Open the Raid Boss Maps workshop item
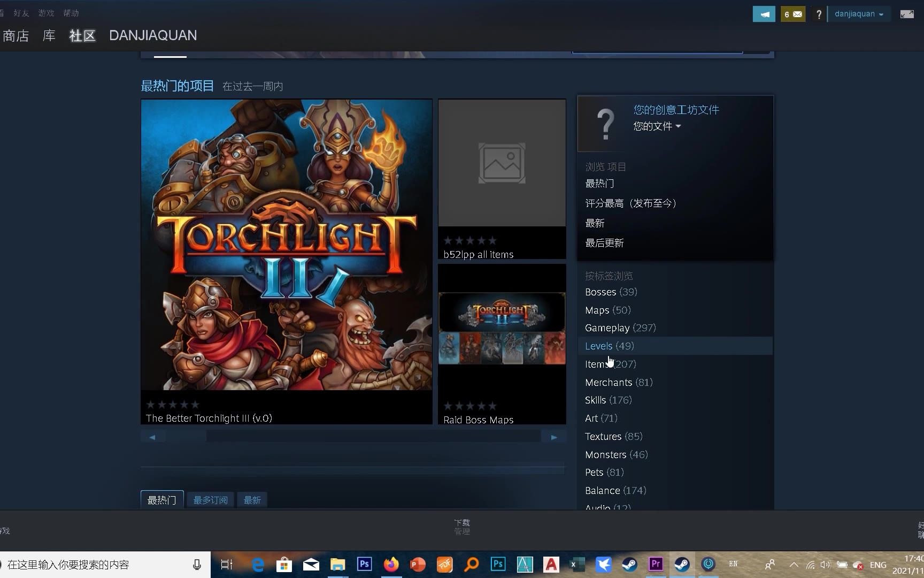 502,344
